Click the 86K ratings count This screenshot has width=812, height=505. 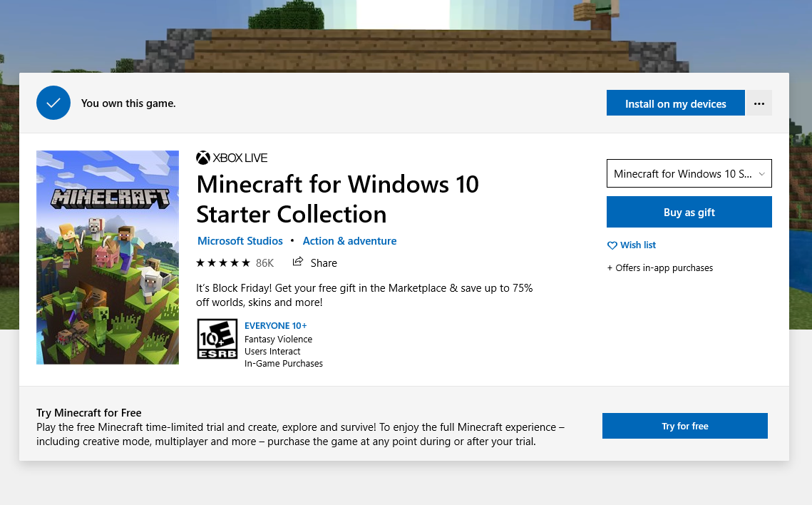(x=264, y=262)
